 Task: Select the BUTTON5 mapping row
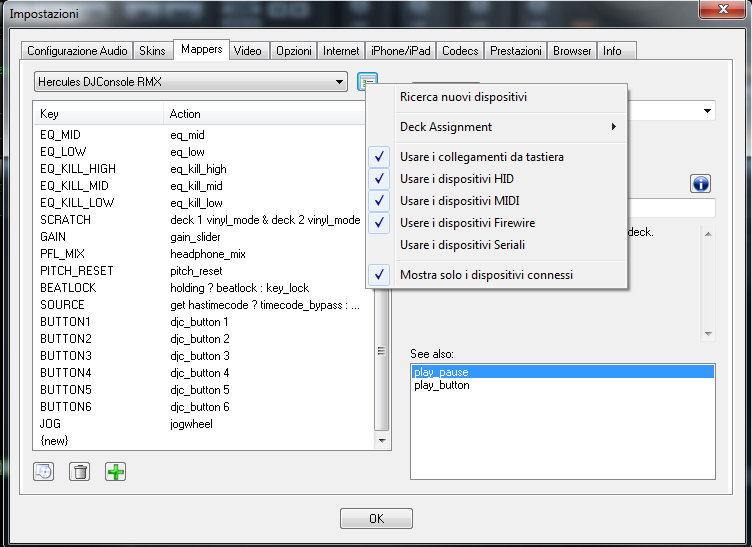(203, 390)
